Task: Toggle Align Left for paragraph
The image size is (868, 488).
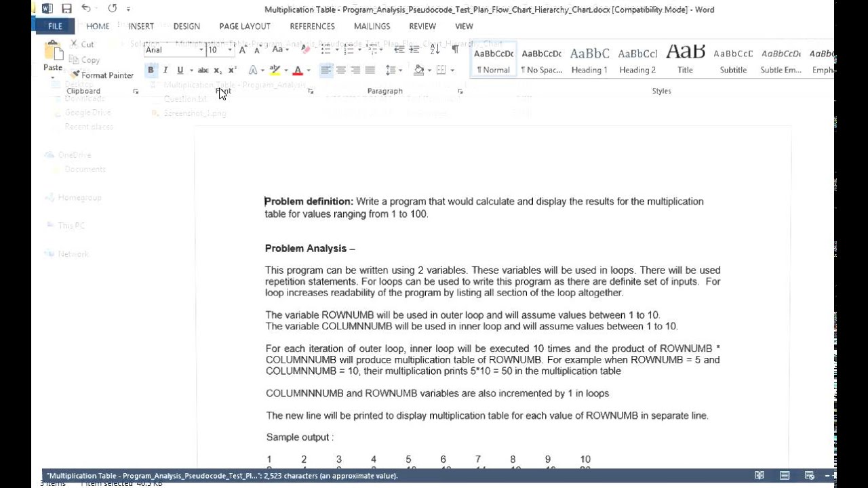Action: (x=326, y=70)
